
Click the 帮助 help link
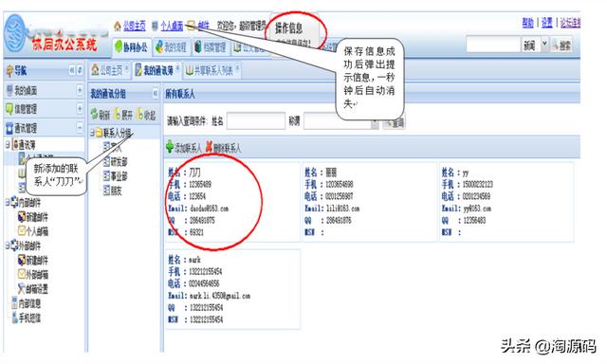527,23
